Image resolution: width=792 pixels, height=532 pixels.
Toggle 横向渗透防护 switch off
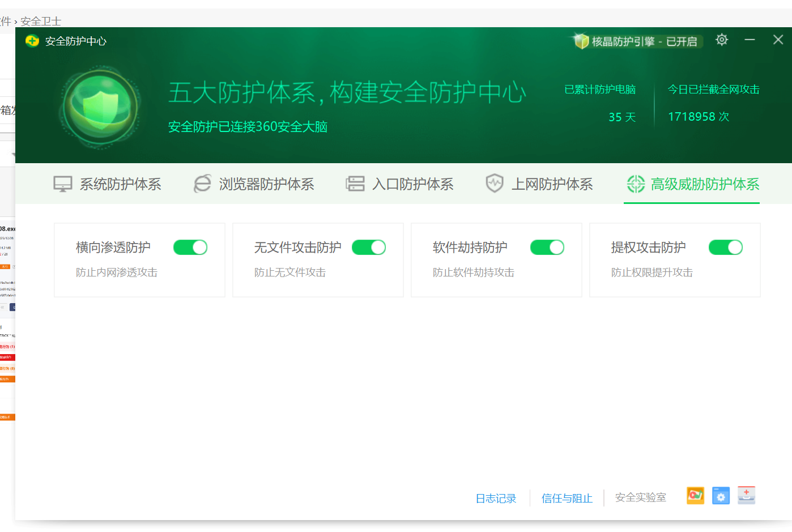(190, 248)
